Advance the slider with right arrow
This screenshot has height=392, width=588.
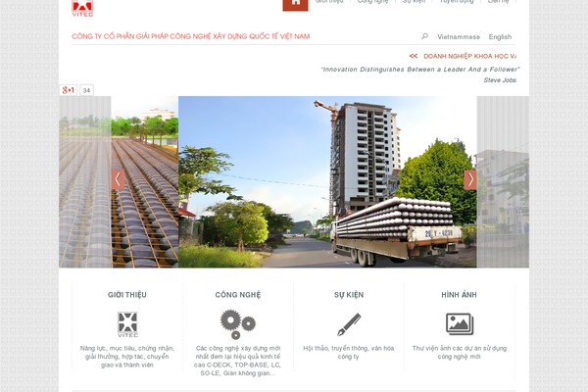click(470, 179)
